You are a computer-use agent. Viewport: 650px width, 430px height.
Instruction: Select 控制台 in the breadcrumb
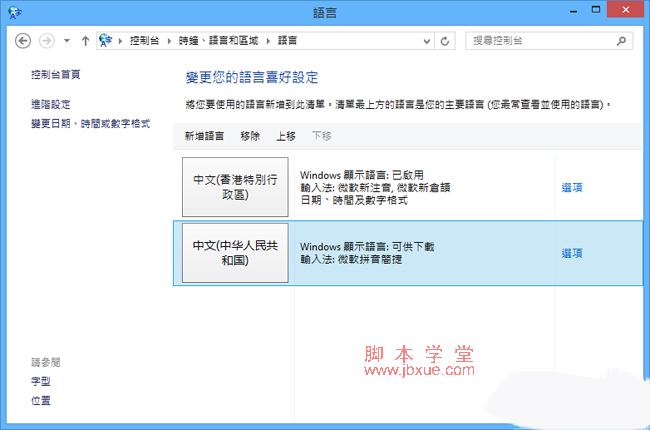point(145,41)
